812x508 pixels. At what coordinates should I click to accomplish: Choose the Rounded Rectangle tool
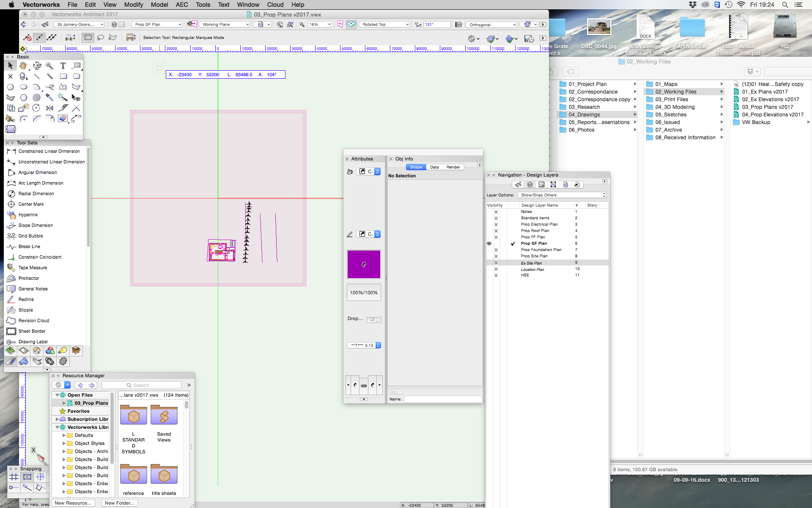point(77,76)
